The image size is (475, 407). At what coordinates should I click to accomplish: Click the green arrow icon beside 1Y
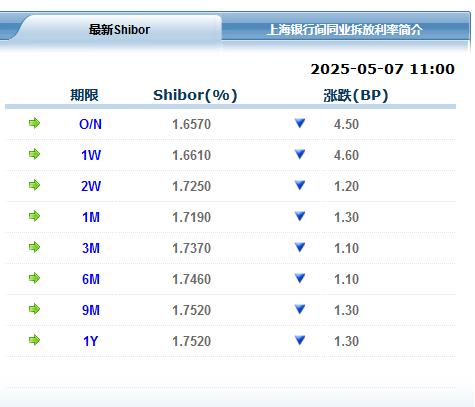34,340
